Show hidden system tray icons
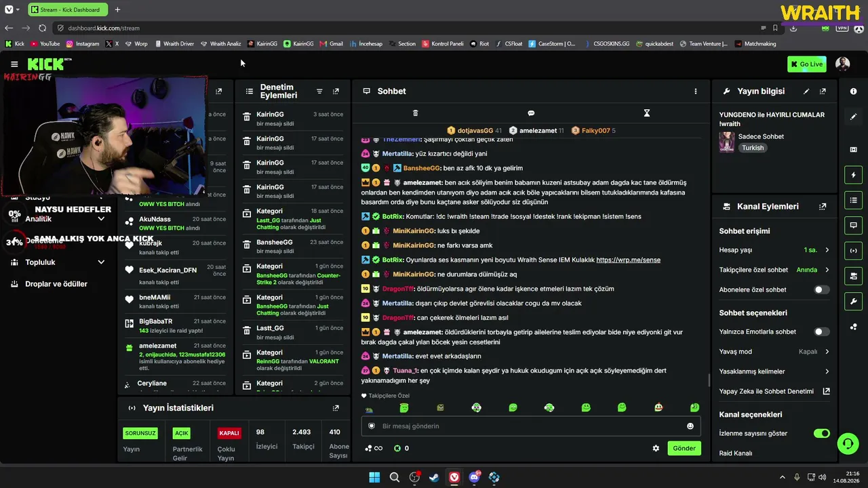The width and height of the screenshot is (868, 488). tap(782, 477)
